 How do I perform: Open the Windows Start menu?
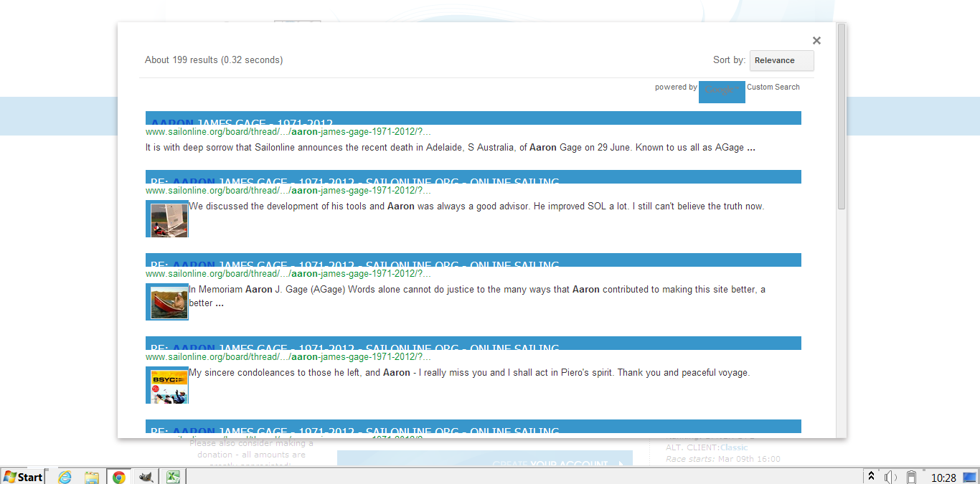point(23,476)
